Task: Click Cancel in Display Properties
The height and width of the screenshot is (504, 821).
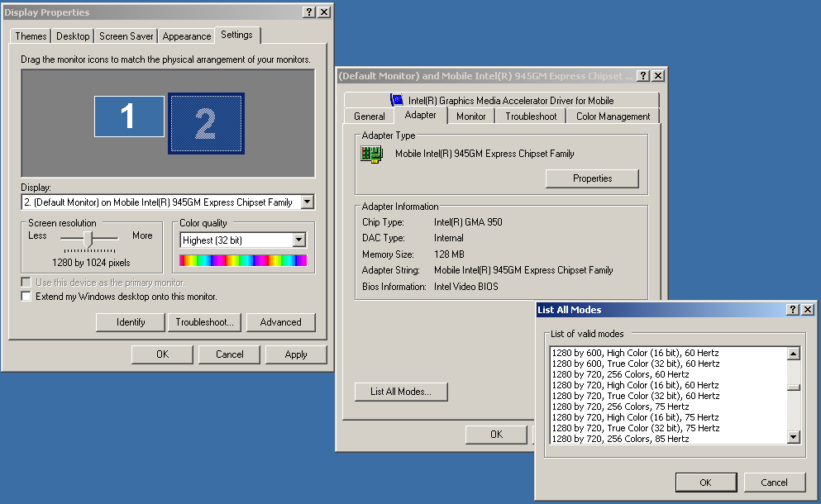Action: 229,354
